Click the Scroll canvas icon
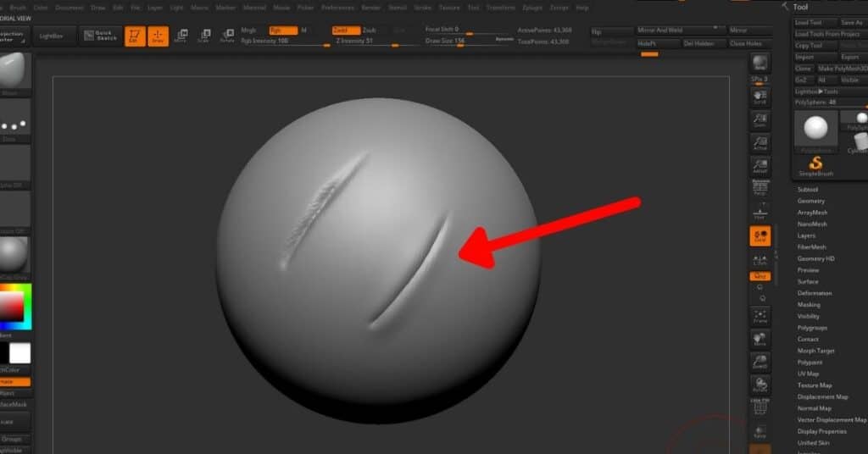 (x=760, y=97)
